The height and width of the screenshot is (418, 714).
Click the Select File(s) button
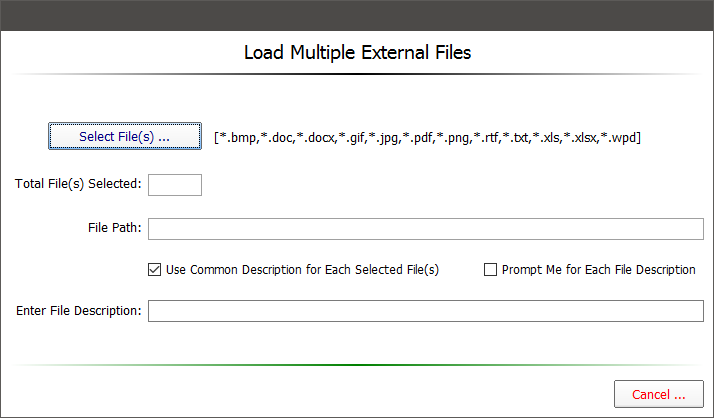click(125, 136)
